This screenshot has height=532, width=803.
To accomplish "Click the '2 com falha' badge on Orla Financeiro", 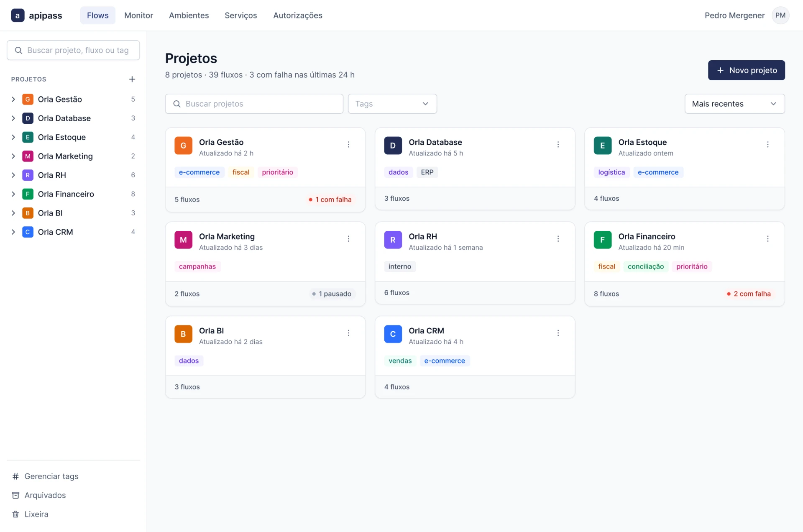I will pos(749,294).
